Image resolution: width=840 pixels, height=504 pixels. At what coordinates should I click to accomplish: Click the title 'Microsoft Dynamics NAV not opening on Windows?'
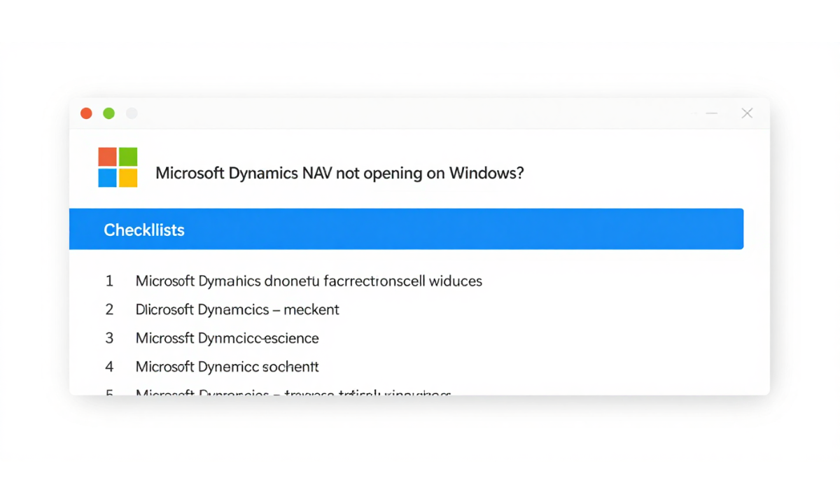tap(339, 173)
